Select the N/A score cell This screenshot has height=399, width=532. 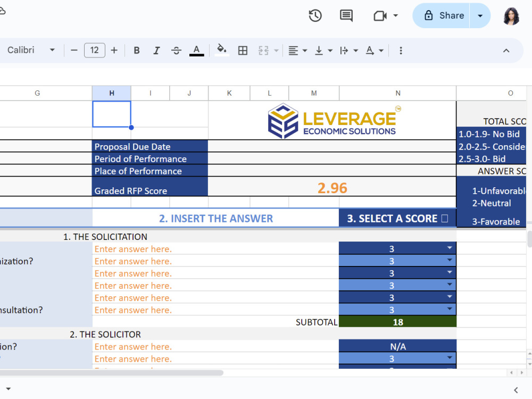397,346
